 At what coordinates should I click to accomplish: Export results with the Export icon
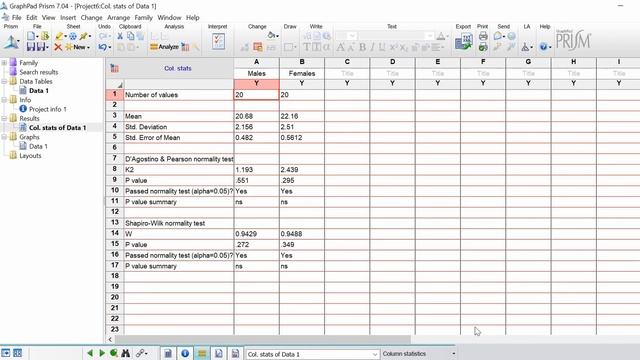pyautogui.click(x=464, y=42)
